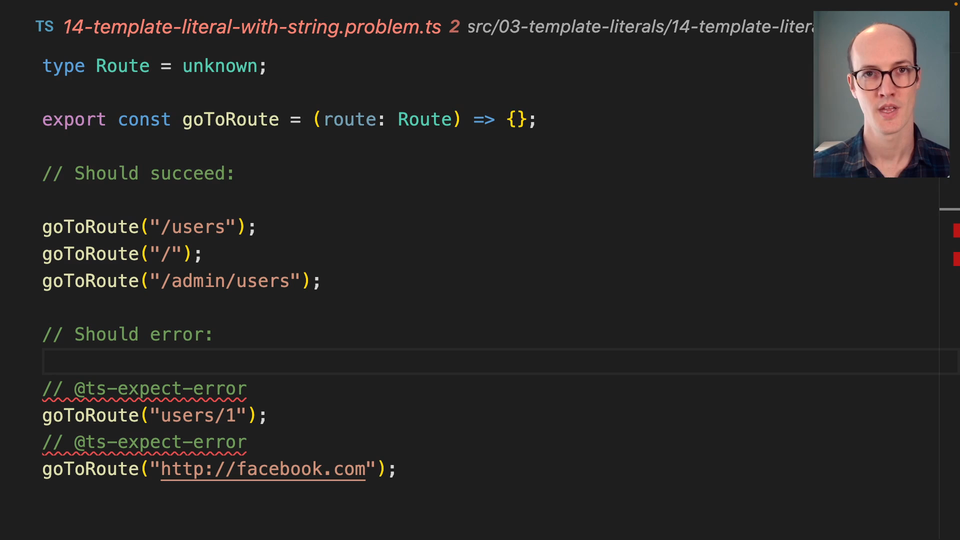Click the empty curly braces function body
This screenshot has width=960, height=540.
click(x=516, y=120)
